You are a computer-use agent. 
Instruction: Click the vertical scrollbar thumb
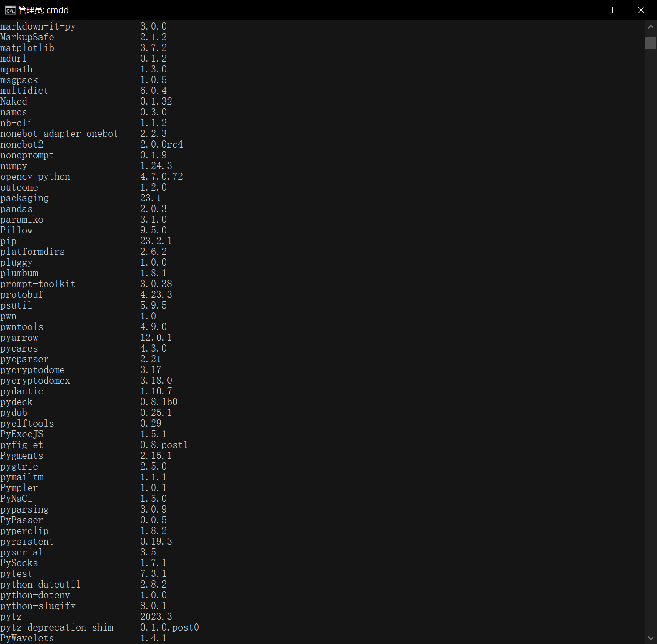pos(651,43)
